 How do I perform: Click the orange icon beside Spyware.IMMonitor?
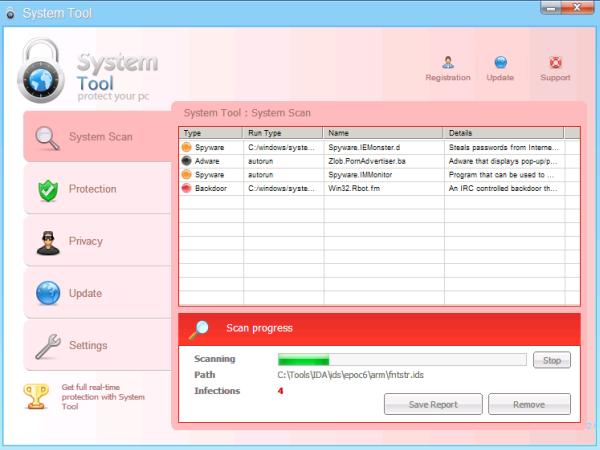186,174
